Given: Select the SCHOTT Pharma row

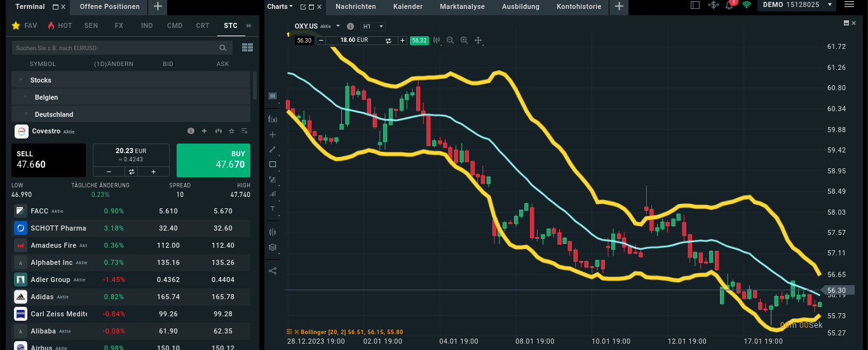Looking at the screenshot, I should click(131, 228).
